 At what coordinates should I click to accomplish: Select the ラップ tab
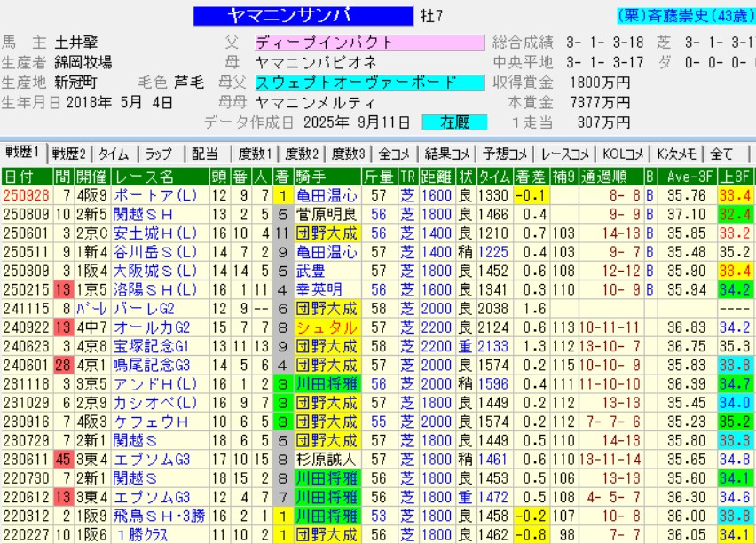click(x=159, y=154)
